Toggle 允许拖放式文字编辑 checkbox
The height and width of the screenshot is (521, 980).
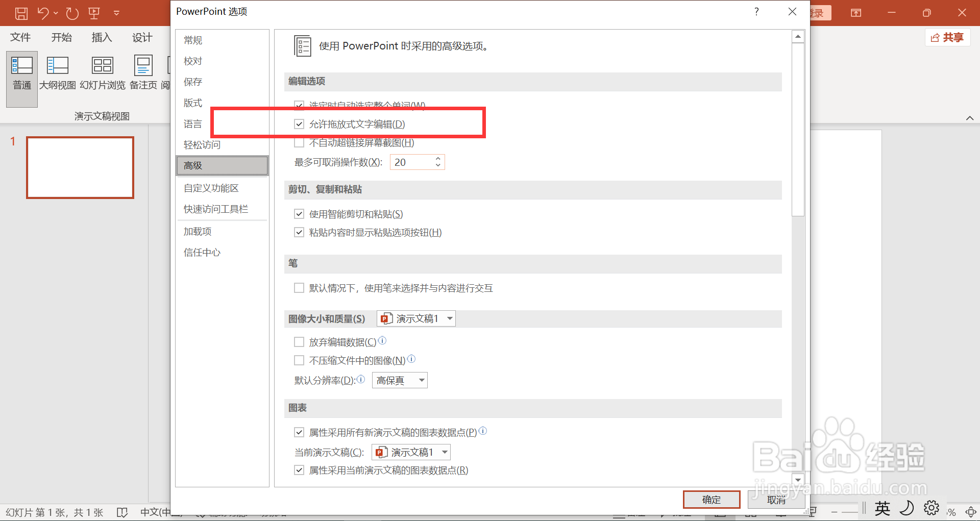[299, 124]
